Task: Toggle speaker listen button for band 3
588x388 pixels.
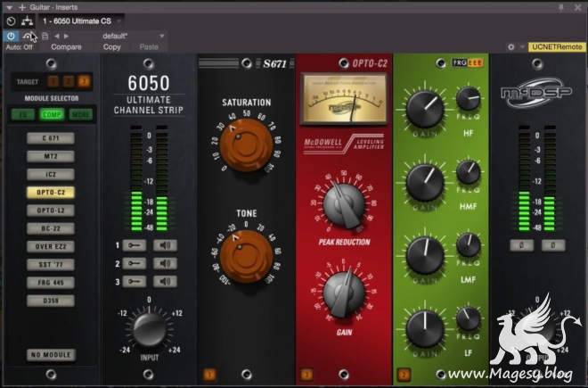Action: coord(165,281)
